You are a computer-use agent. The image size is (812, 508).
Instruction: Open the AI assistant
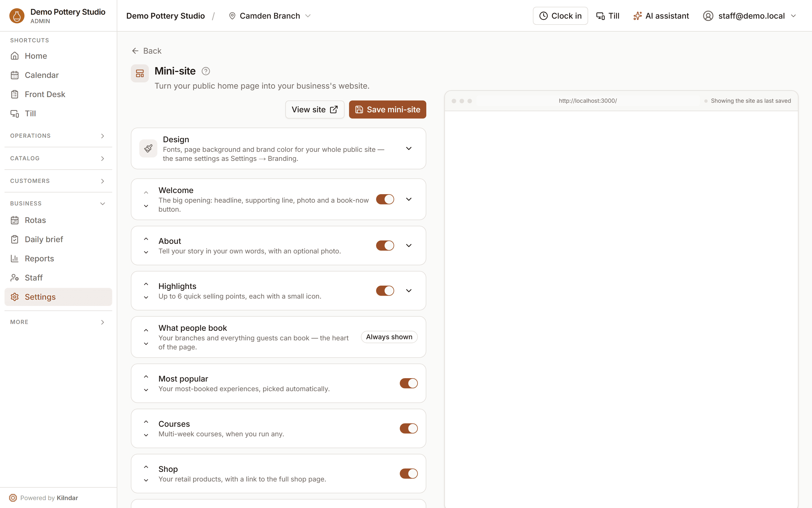coord(661,16)
